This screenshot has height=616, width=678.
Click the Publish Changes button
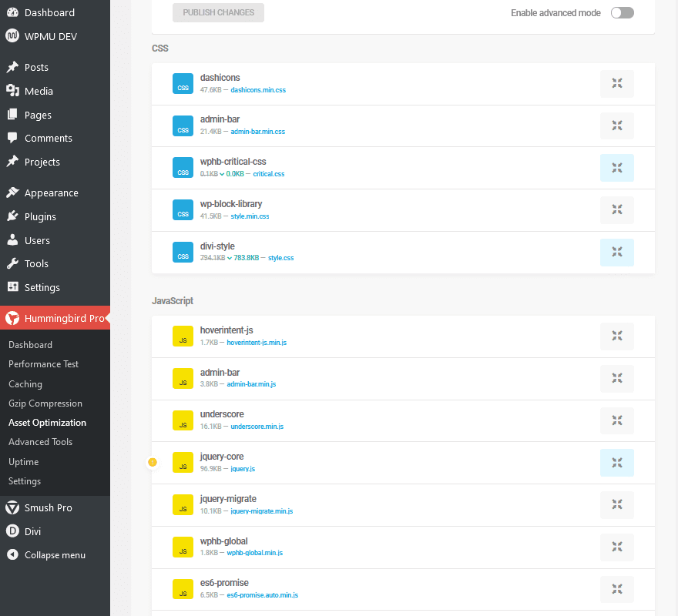point(218,12)
